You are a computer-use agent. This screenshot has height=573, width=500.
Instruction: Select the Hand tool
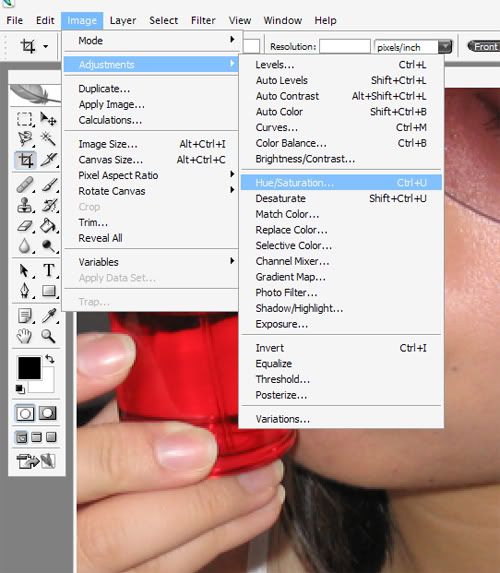(24, 336)
